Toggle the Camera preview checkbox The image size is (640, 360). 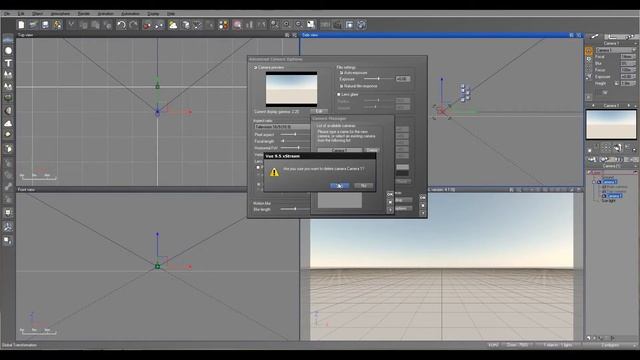click(256, 67)
